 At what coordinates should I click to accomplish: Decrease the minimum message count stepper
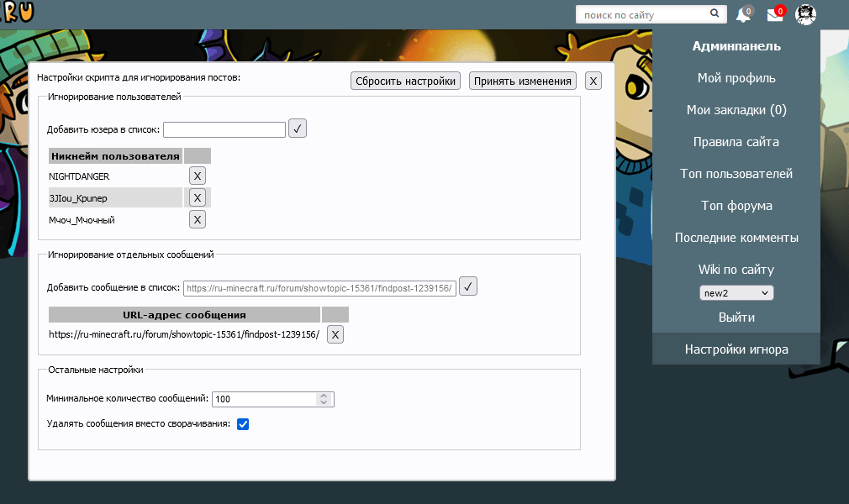click(x=324, y=403)
